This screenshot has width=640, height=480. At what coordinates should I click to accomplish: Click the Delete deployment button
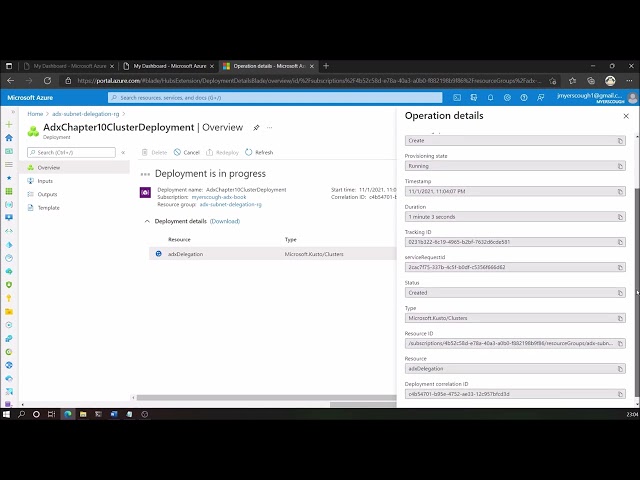(154, 152)
